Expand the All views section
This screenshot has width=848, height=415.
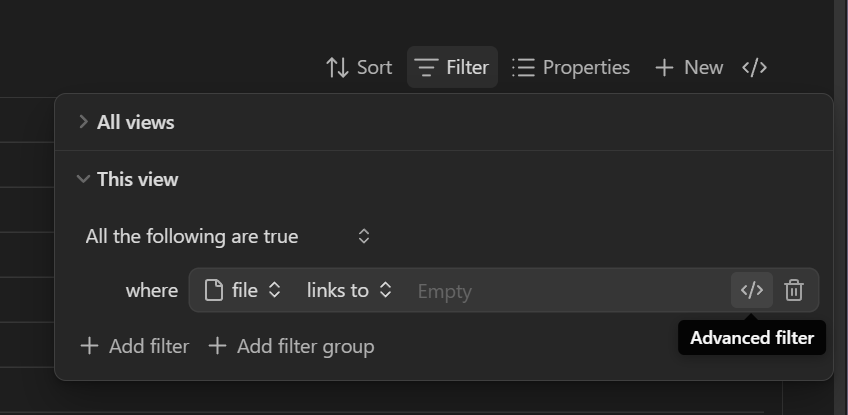click(x=84, y=122)
